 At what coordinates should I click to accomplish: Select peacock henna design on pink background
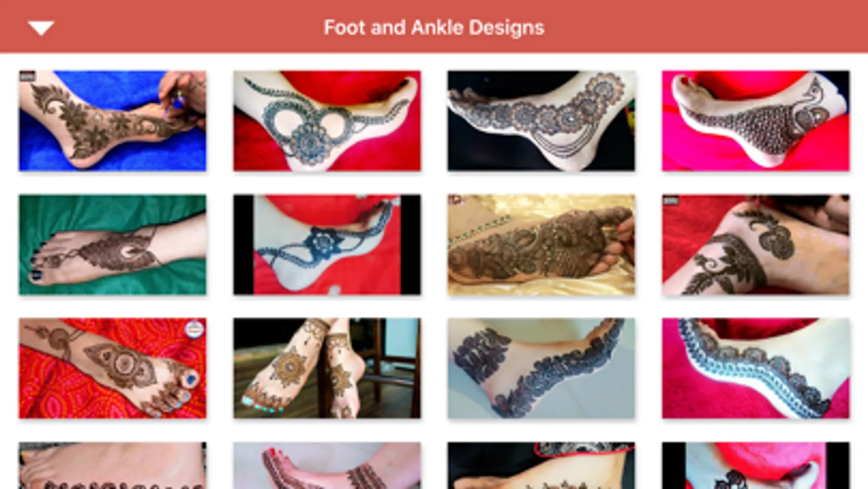coord(756,121)
